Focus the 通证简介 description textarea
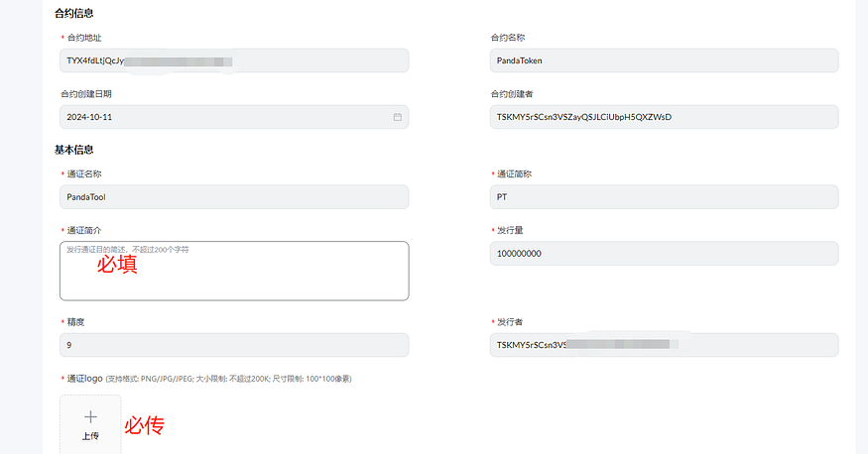The width and height of the screenshot is (868, 454). (234, 271)
